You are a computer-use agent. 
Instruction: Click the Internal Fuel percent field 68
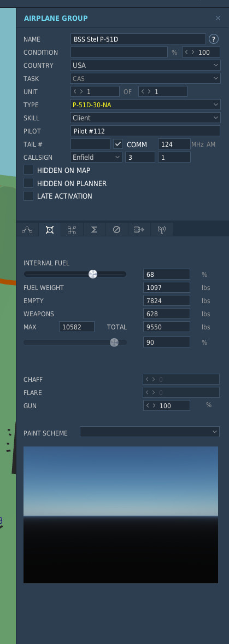pyautogui.click(x=167, y=274)
